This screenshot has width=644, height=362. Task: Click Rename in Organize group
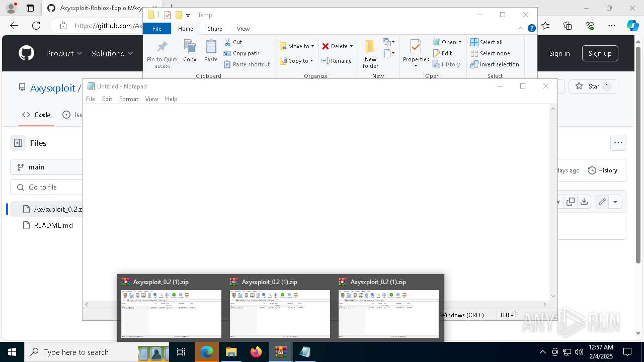click(x=337, y=61)
